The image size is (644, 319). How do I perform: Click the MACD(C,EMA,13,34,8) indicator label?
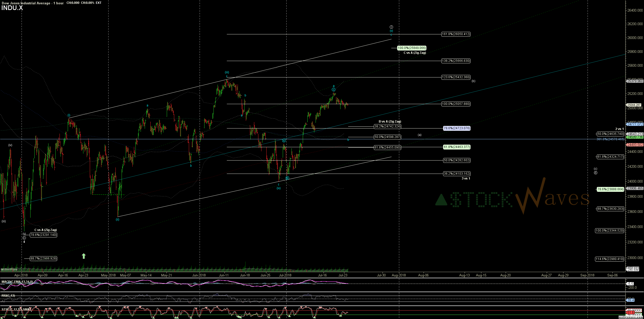(x=17, y=282)
